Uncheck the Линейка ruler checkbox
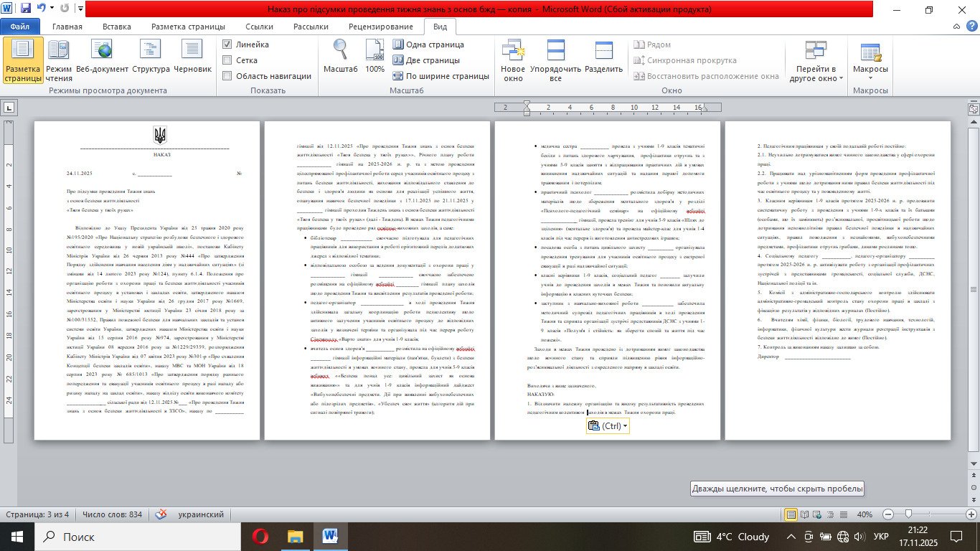980x551 pixels. coord(227,44)
